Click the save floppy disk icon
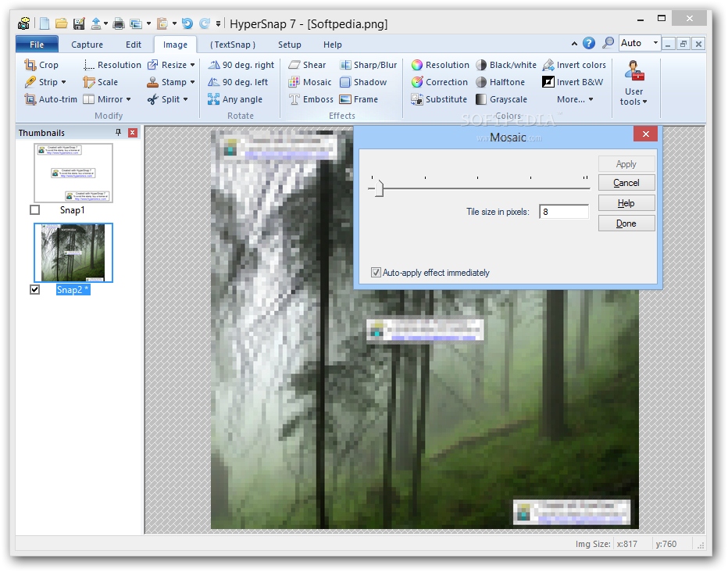This screenshot has width=728, height=572. (x=79, y=23)
